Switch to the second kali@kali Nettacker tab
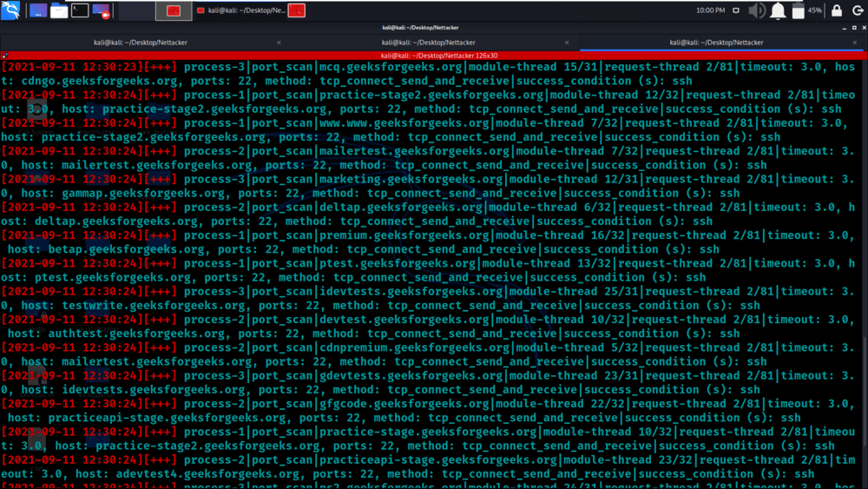The width and height of the screenshot is (868, 489). [429, 43]
